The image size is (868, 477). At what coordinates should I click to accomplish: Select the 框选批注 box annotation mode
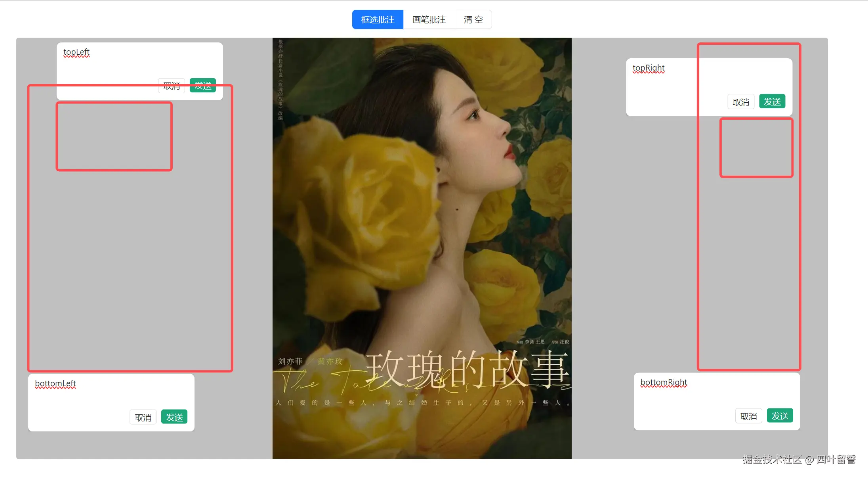[x=378, y=19]
